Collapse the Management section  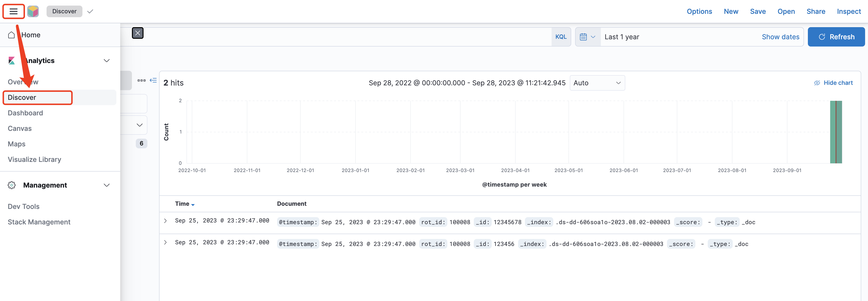pyautogui.click(x=107, y=185)
